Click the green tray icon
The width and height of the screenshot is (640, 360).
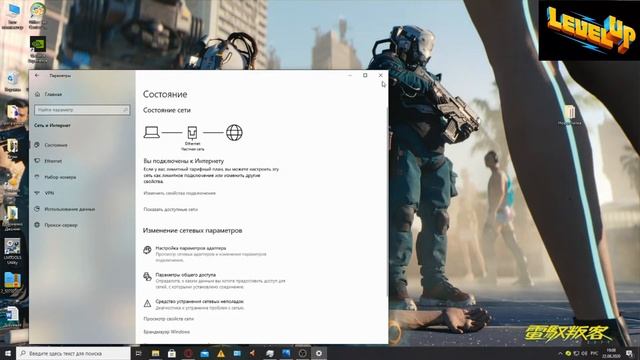pyautogui.click(x=568, y=353)
